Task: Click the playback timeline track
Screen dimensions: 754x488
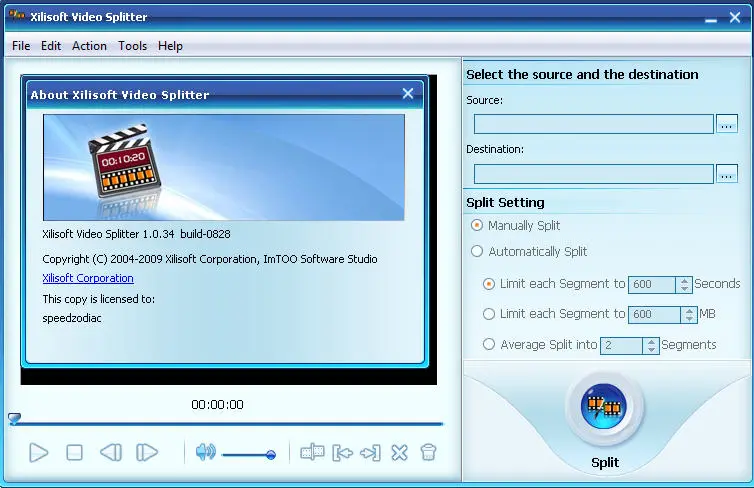Action: [x=226, y=424]
